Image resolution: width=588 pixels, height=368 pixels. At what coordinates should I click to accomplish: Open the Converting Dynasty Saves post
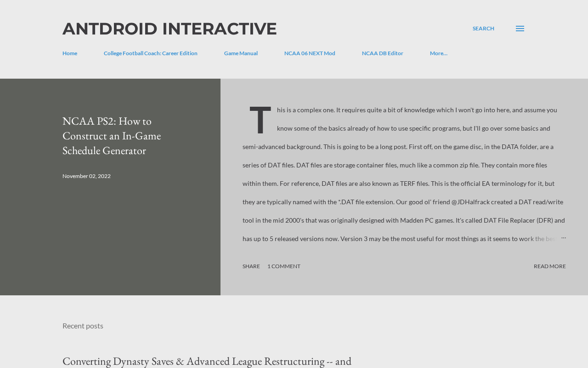click(x=207, y=361)
